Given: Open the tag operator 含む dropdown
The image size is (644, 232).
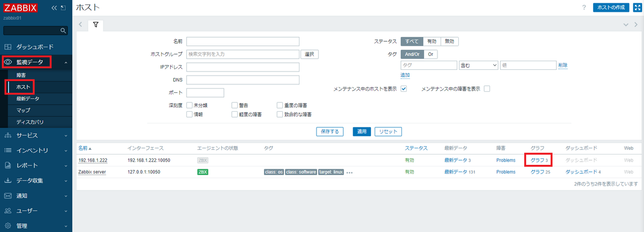Looking at the screenshot, I should [x=479, y=65].
